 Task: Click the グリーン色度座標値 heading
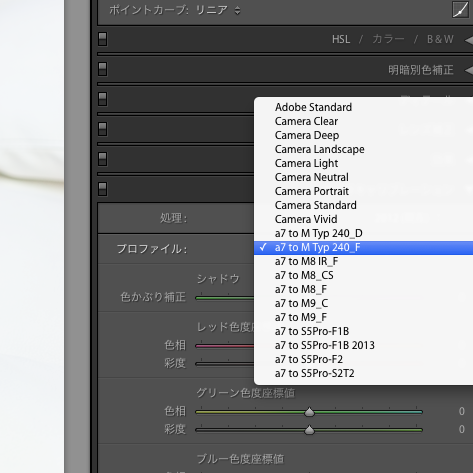click(x=246, y=393)
